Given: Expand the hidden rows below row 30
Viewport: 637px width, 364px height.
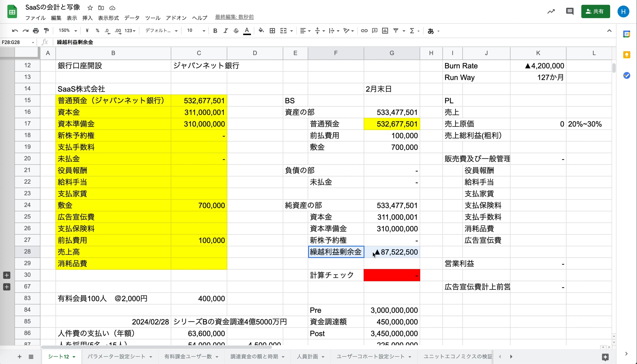Looking at the screenshot, I should pos(7,275).
